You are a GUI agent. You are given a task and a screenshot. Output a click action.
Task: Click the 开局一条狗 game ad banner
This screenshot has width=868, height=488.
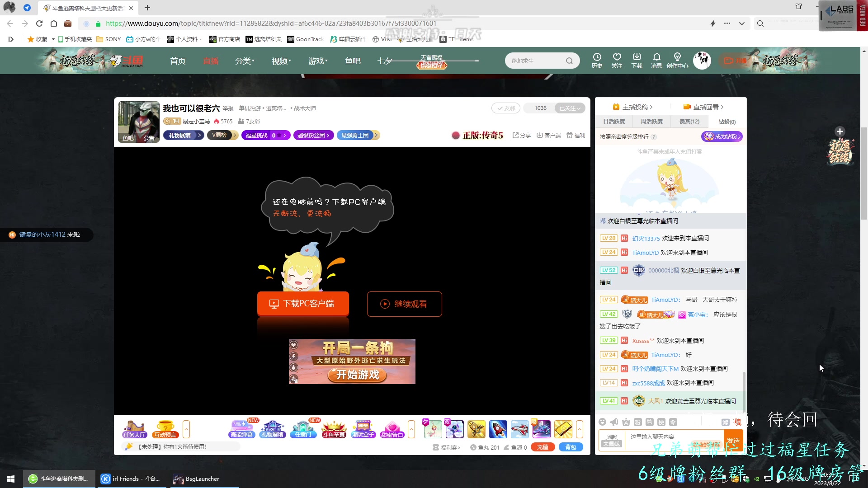[x=352, y=361]
